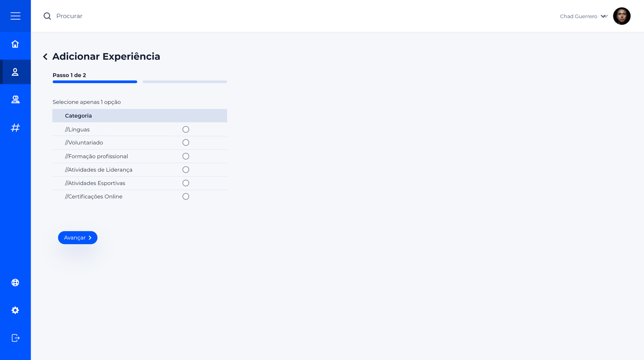This screenshot has width=644, height=360.
Task: Select the //Línguas radio option
Action: 186,130
